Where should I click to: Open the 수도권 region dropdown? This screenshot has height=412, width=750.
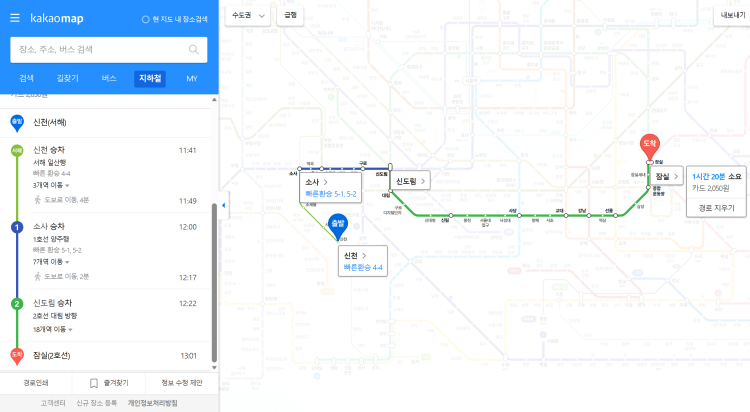247,15
